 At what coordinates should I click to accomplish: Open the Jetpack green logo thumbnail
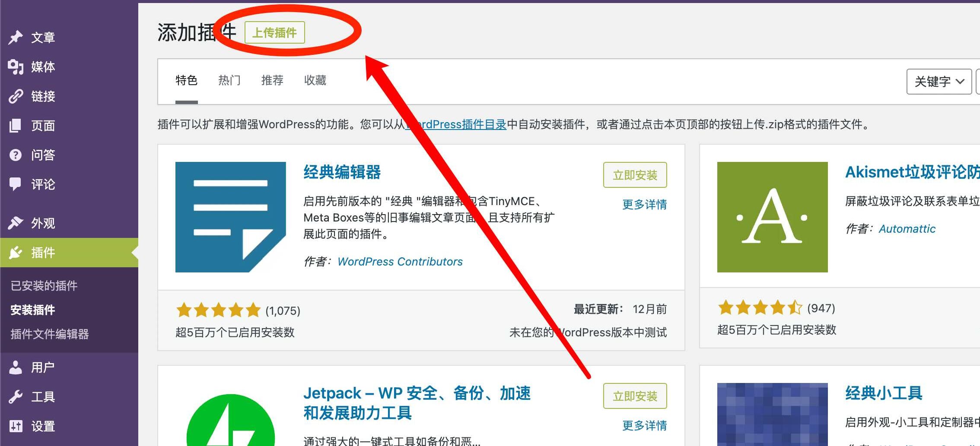pos(231,420)
